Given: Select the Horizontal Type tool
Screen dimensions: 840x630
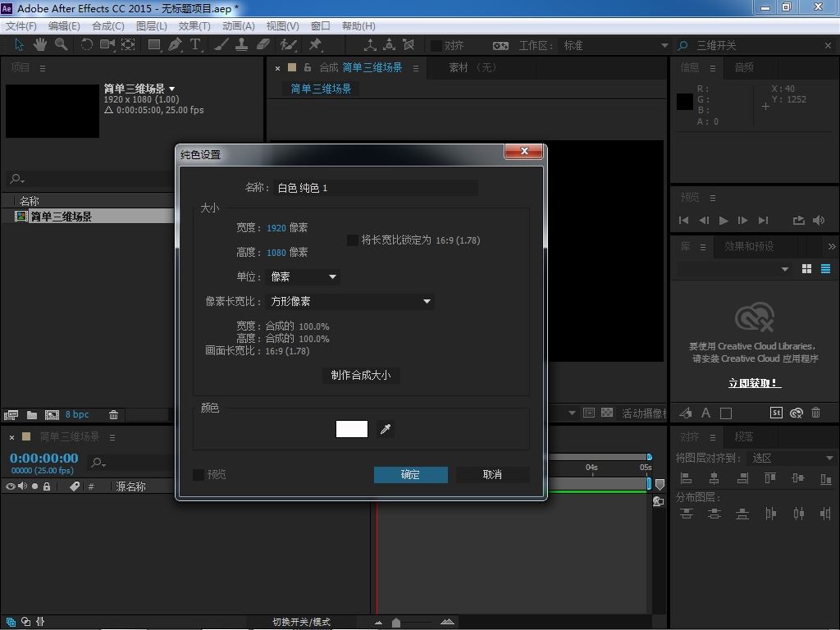Looking at the screenshot, I should click(195, 44).
